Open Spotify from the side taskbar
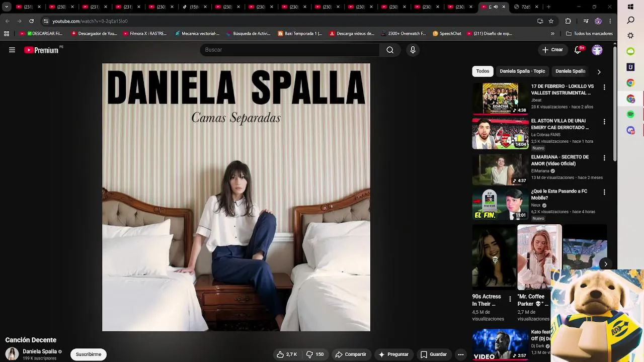The height and width of the screenshot is (362, 644). (x=630, y=115)
